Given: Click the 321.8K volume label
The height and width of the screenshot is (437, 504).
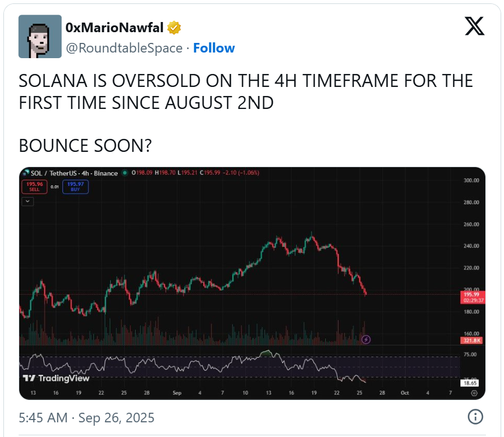Looking at the screenshot, I should point(470,340).
